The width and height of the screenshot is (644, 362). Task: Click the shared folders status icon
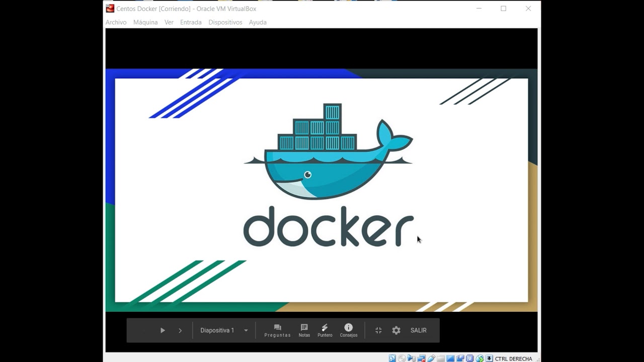441,358
